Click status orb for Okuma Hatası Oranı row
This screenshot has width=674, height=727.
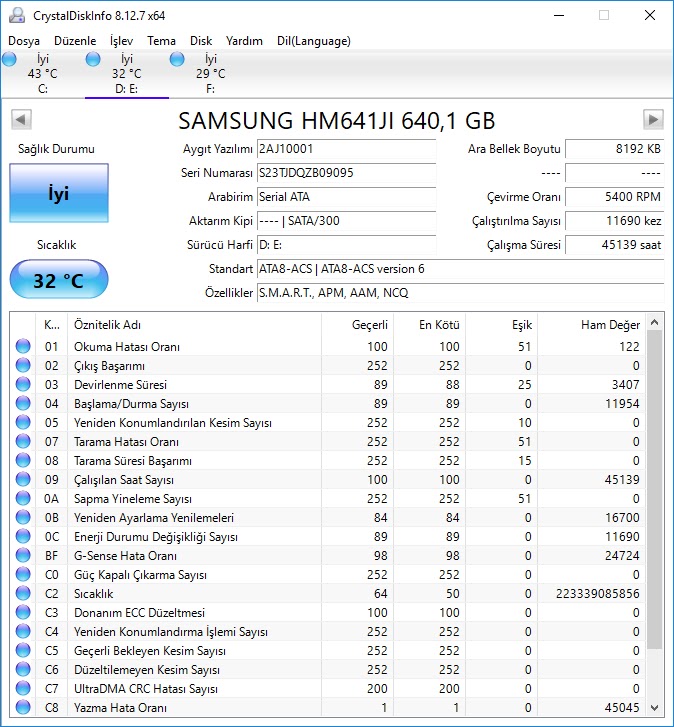tap(23, 346)
